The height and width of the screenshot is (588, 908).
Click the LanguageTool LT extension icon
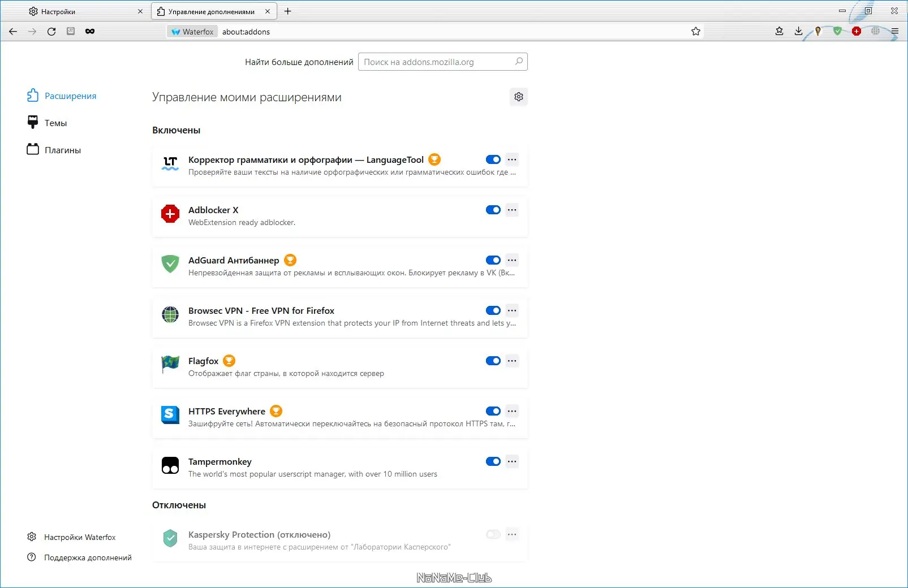coord(170,163)
